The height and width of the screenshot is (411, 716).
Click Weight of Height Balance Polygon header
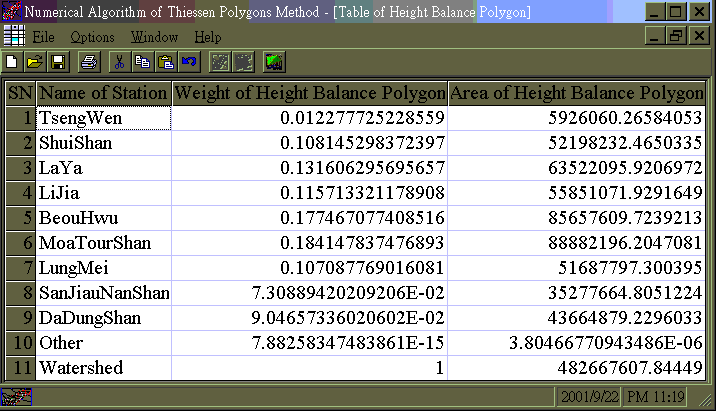point(310,93)
